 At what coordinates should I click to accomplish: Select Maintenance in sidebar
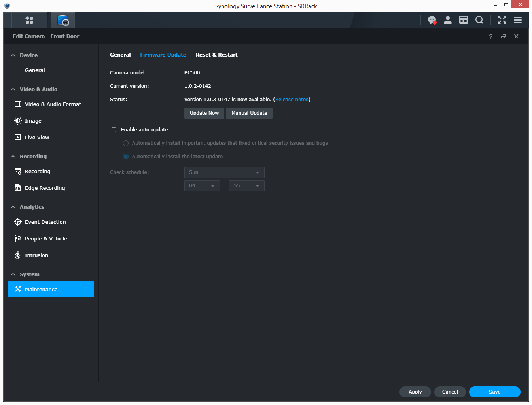click(x=51, y=289)
